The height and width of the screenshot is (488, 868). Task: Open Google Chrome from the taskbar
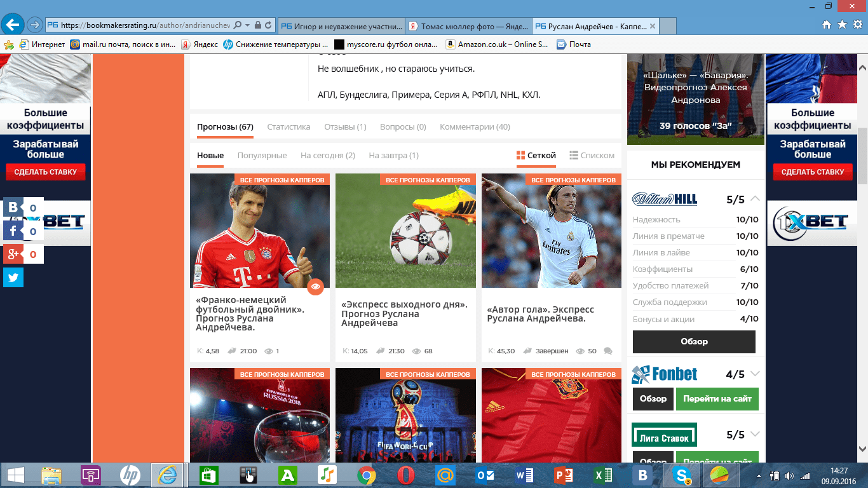click(365, 475)
